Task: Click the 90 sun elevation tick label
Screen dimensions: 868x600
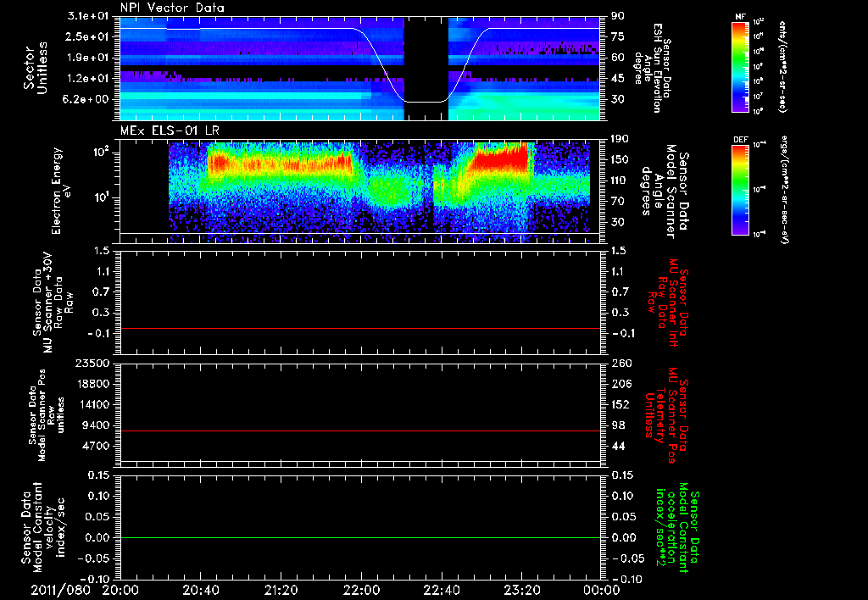Action: (x=618, y=16)
